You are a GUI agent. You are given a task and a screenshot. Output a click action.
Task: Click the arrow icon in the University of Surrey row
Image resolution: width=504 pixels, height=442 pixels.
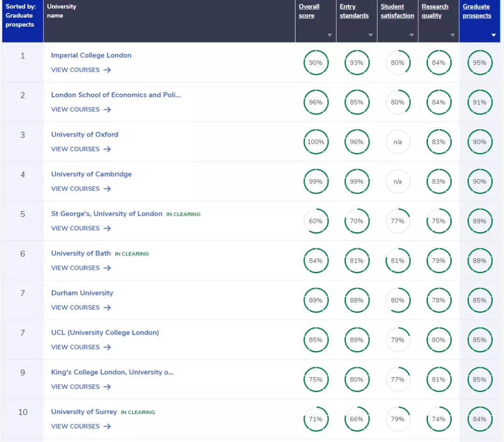(107, 426)
